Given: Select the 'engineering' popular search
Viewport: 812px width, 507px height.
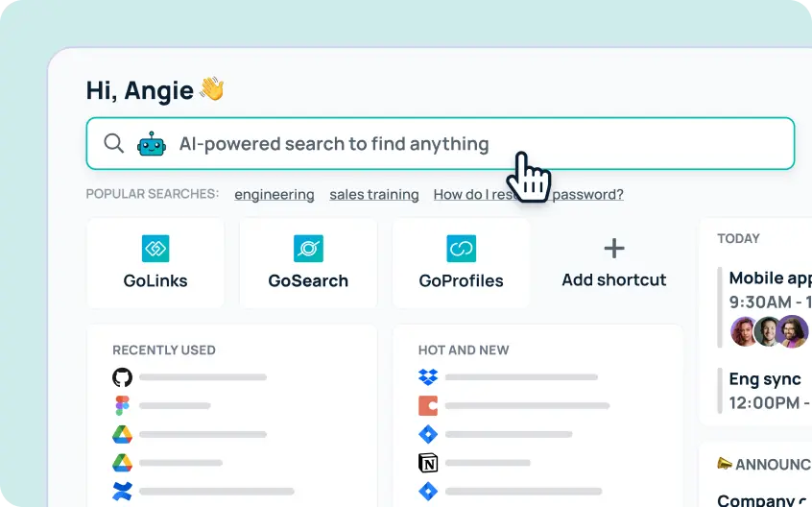Looking at the screenshot, I should [275, 195].
